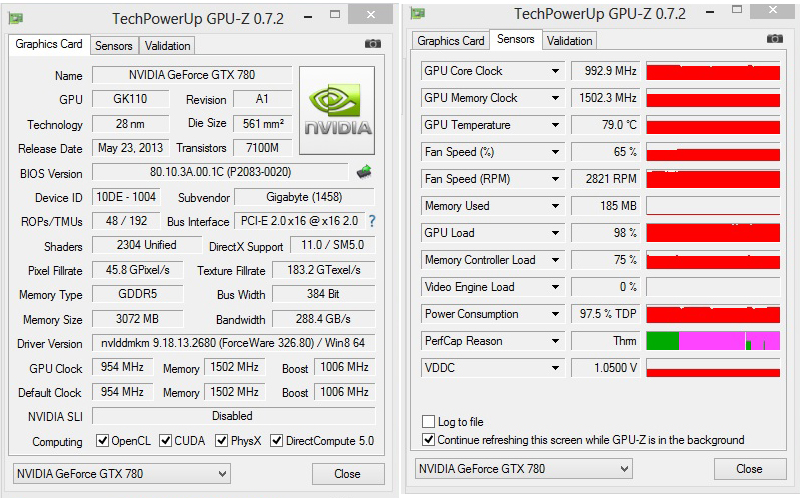
Task: Click the NVIDIA logo image
Action: click(337, 110)
